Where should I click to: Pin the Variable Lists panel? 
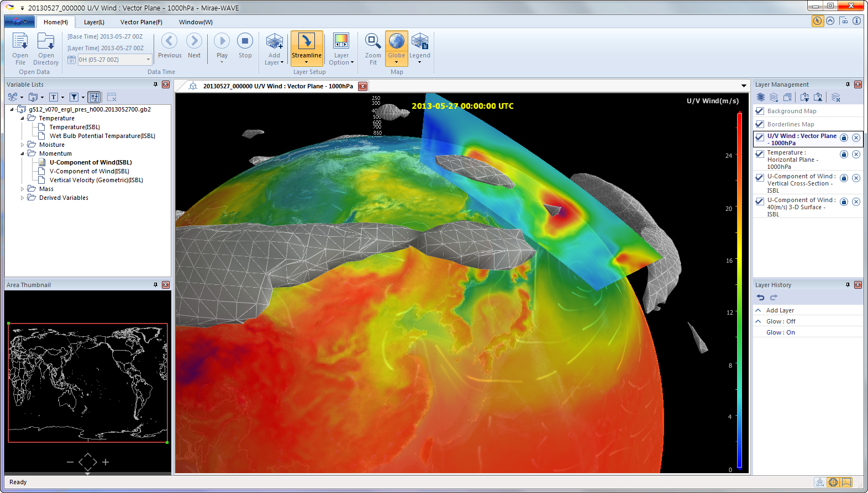pyautogui.click(x=155, y=84)
